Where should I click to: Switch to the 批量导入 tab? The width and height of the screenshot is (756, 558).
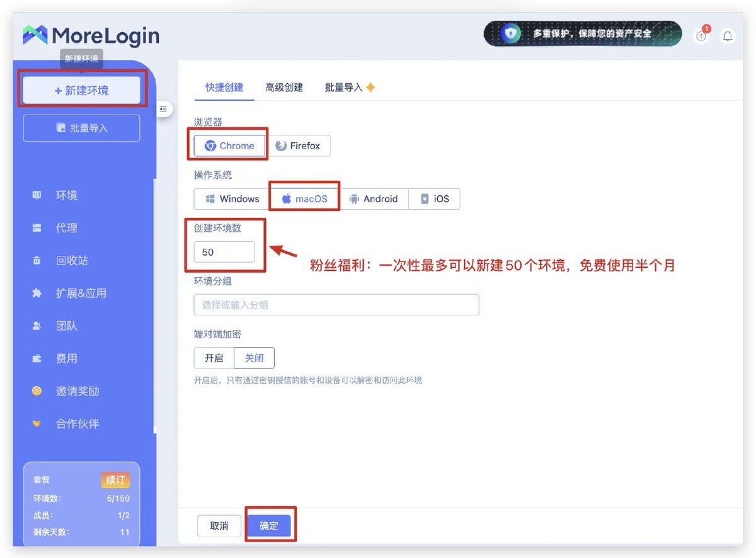pos(350,88)
